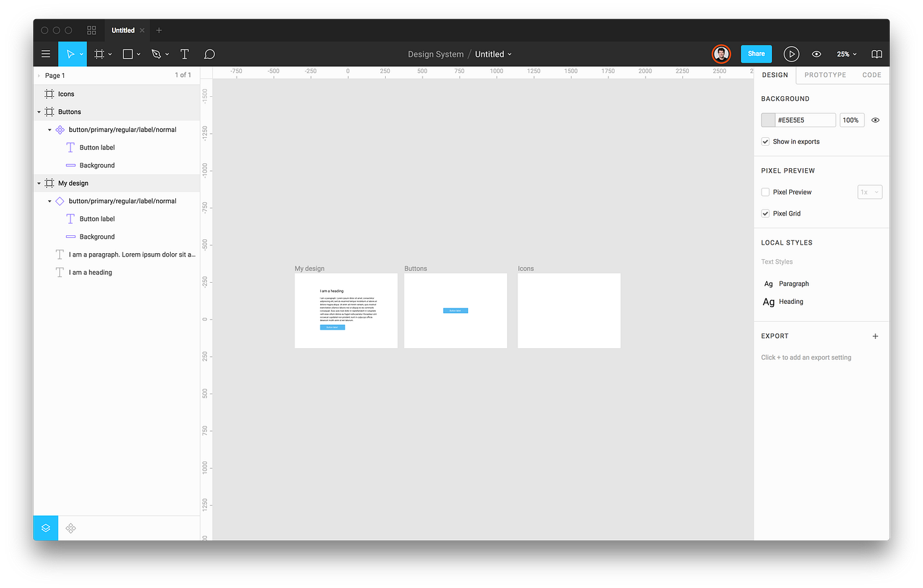Open the team library book icon
This screenshot has width=923, height=588.
tap(876, 54)
